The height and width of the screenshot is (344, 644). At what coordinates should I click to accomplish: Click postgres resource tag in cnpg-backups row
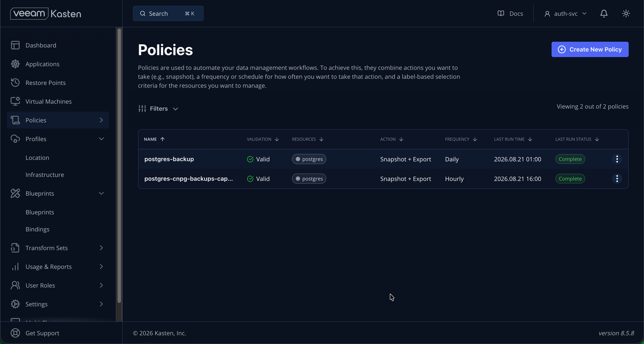tap(309, 179)
